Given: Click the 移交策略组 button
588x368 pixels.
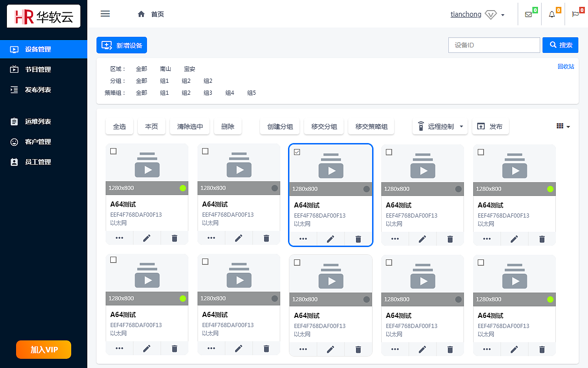Looking at the screenshot, I should pyautogui.click(x=371, y=126).
